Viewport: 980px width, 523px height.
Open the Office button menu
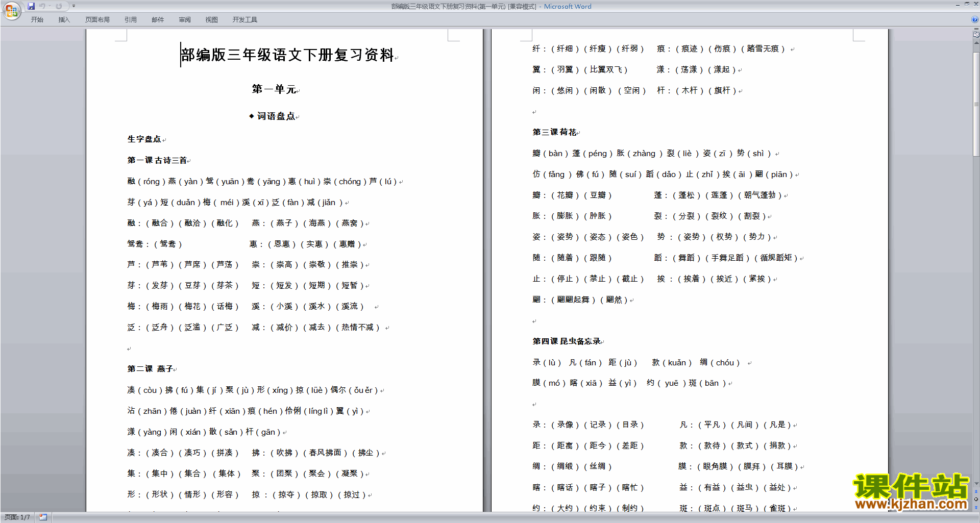[x=11, y=10]
